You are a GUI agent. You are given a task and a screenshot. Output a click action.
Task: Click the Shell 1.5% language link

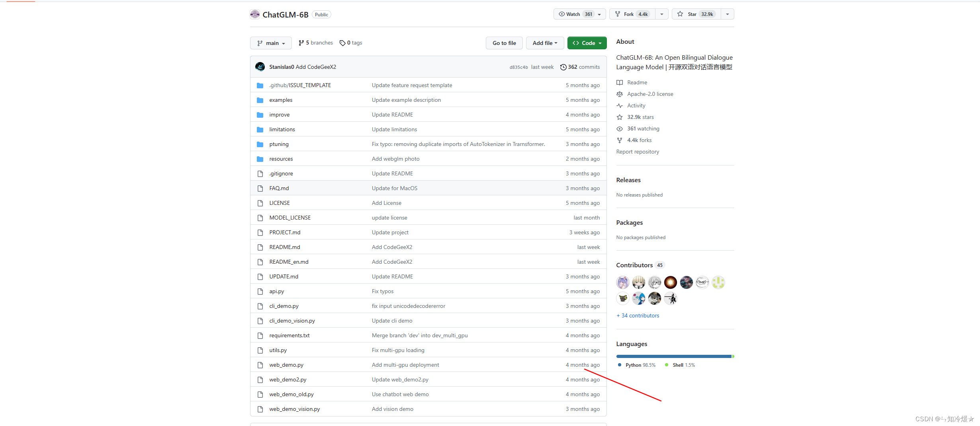tap(681, 365)
